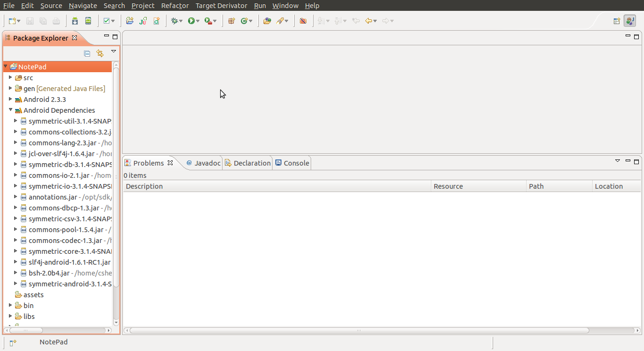Click the New Java Package icon
The height and width of the screenshot is (351, 644).
pyautogui.click(x=231, y=21)
